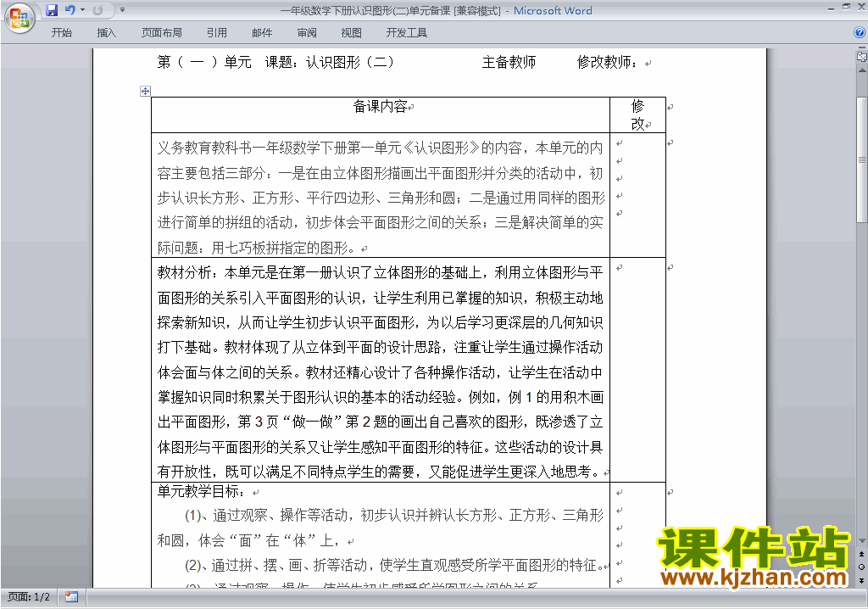The height and width of the screenshot is (609, 868).
Task: Switch to the 页面布局 tab
Action: coord(162,33)
